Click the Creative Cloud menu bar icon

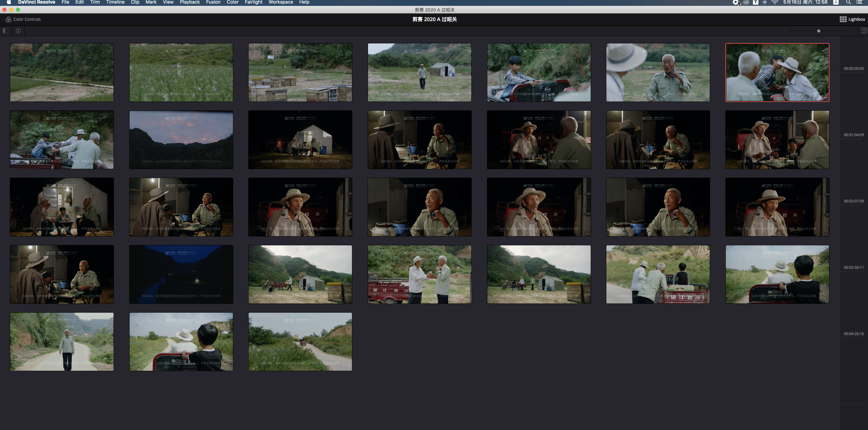click(x=746, y=2)
